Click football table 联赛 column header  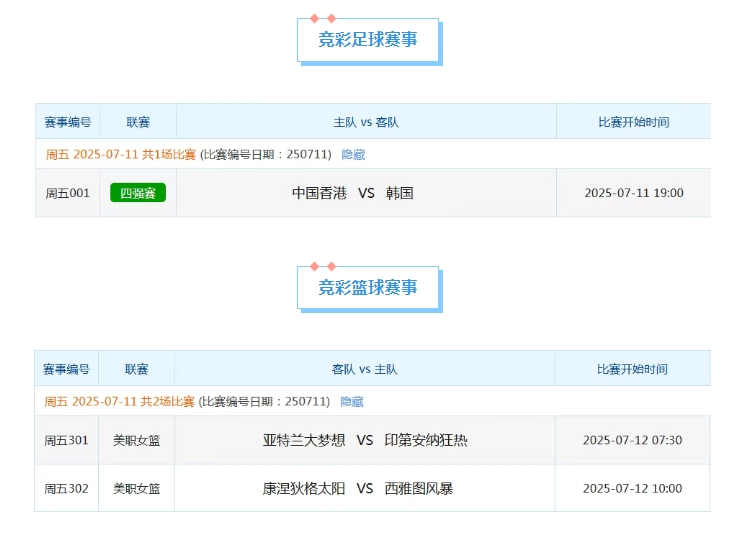[x=138, y=122]
